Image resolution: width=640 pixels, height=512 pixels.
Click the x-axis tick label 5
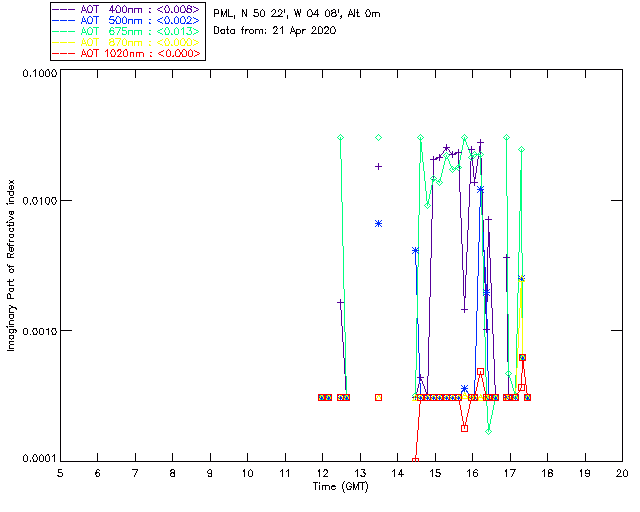pyautogui.click(x=60, y=473)
